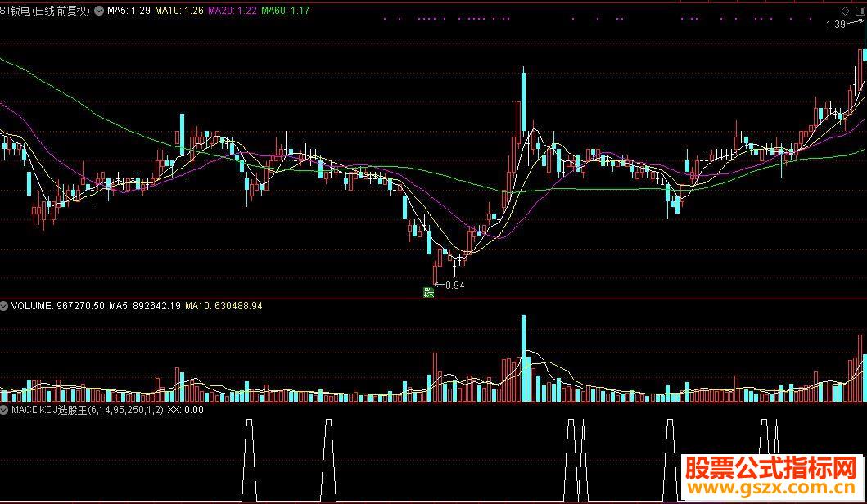The image size is (867, 504).
Task: Click the VOLUME: 967270.50 readout
Action: pos(57,306)
